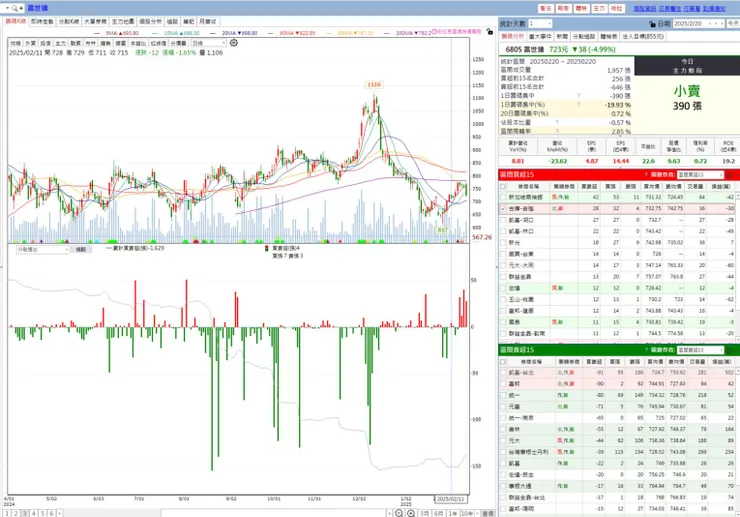This screenshot has height=517, width=740.
Task: Click the 1110 high price marker on chart
Action: pos(374,85)
